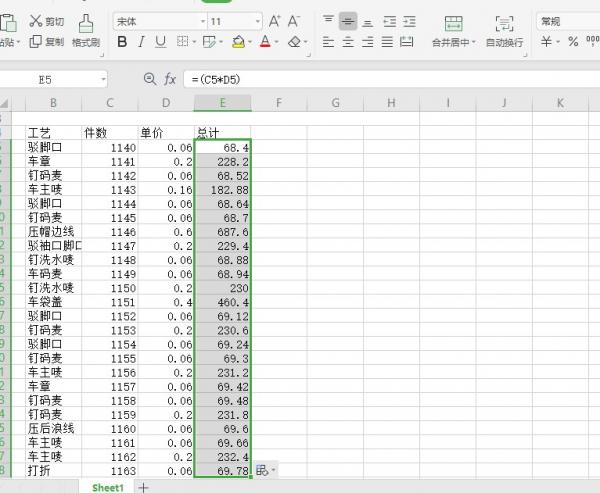Click the cell style table icon
The width and height of the screenshot is (600, 493).
(209, 41)
